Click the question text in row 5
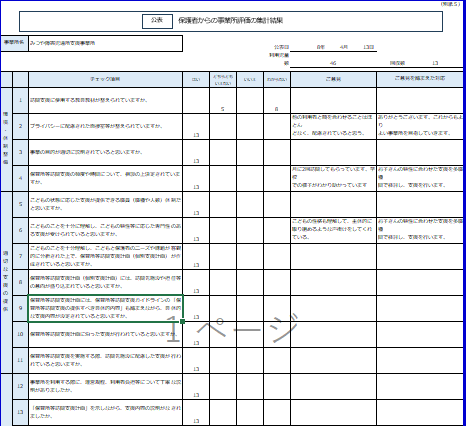 [105, 204]
